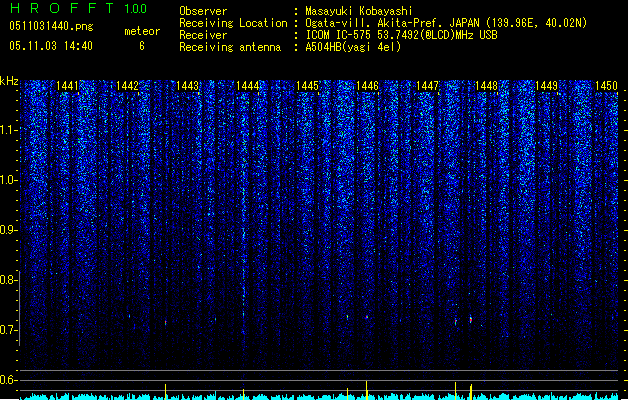The image size is (629, 400).
Task: Click the 0.8 kHz axis tick label
Action: coord(9,280)
